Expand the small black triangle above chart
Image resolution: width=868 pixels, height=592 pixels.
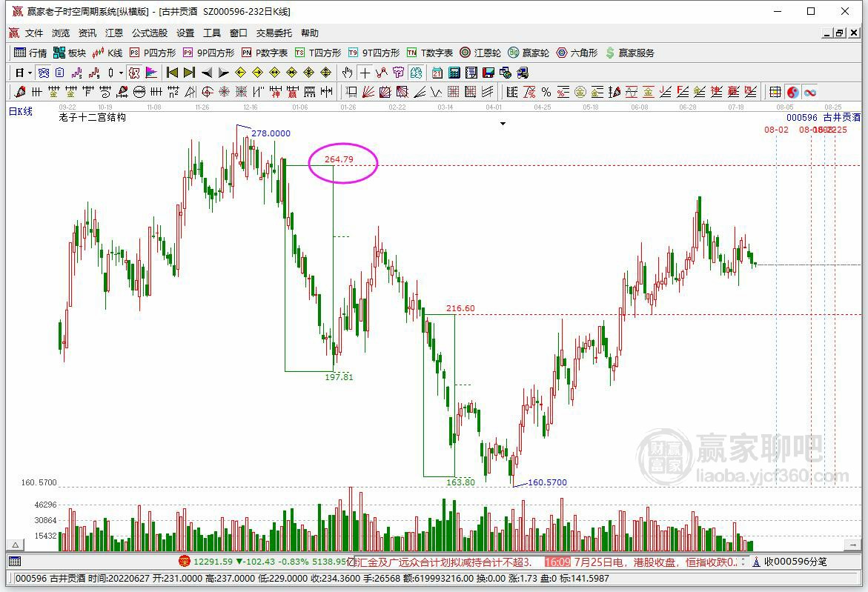[x=503, y=124]
